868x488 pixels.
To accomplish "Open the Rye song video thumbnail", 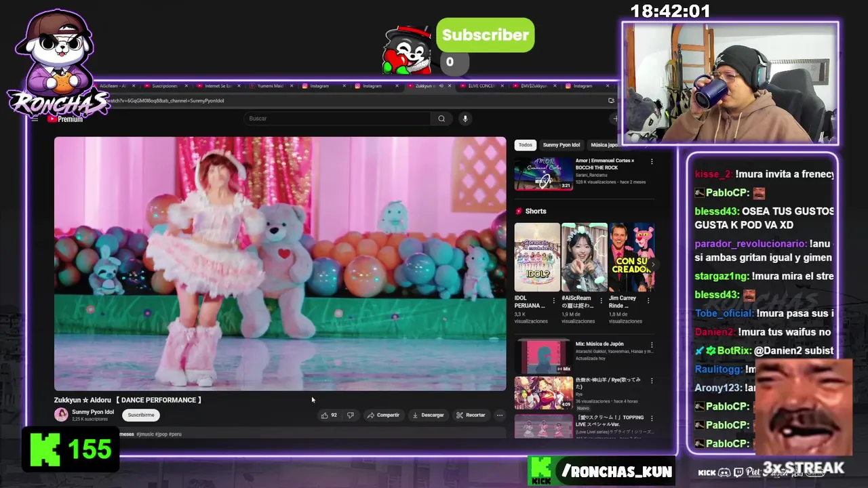I will [543, 392].
